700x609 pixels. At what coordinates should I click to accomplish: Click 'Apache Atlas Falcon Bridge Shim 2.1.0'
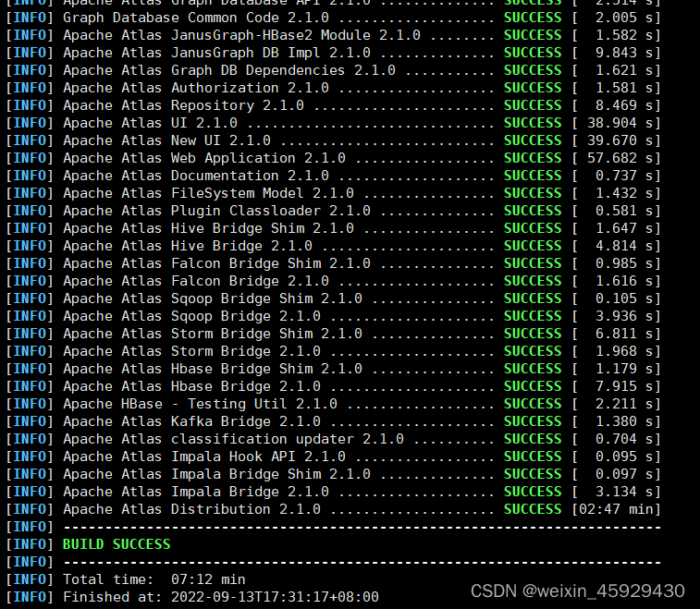[x=216, y=263]
